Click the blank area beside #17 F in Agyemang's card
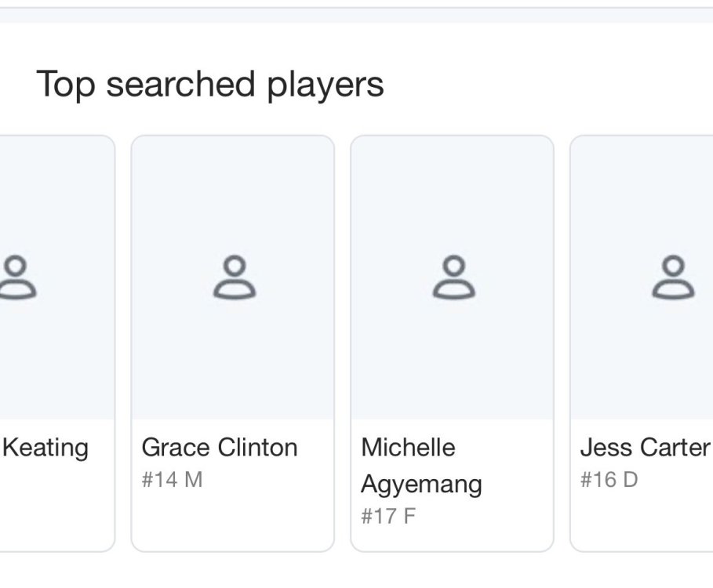 (478, 517)
